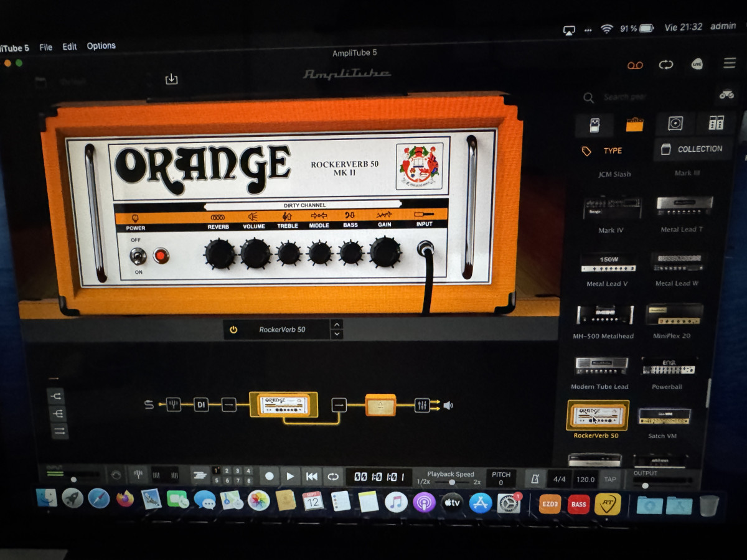Open the hamburger main menu
The image size is (747, 560).
730,63
